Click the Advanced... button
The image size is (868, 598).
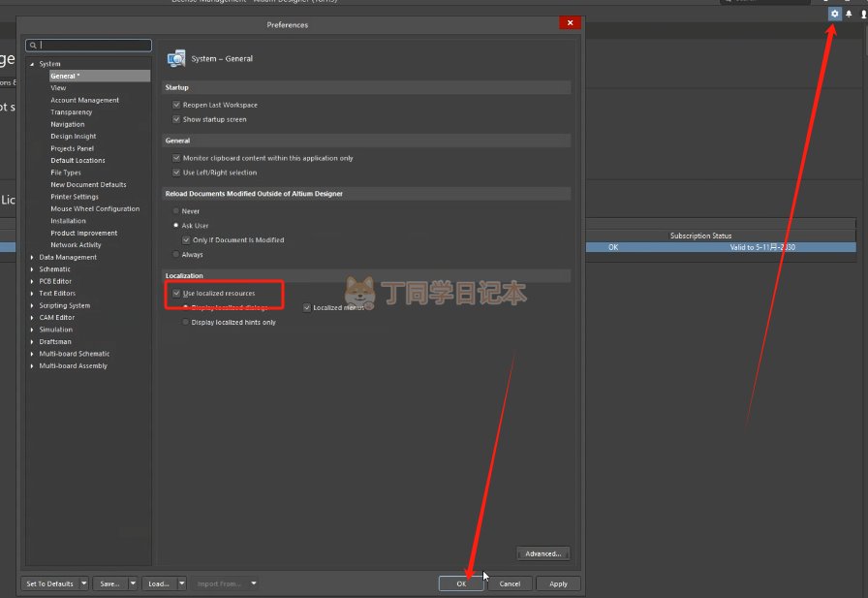[x=543, y=553]
